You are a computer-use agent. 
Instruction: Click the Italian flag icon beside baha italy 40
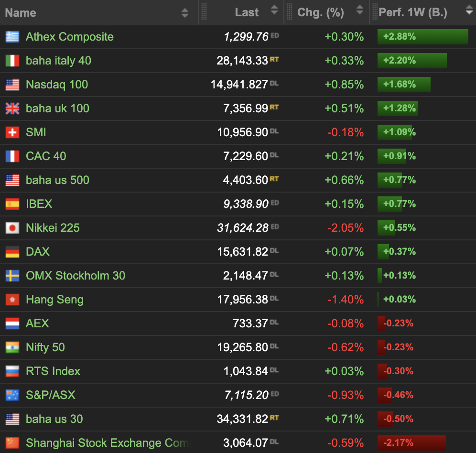pyautogui.click(x=12, y=61)
